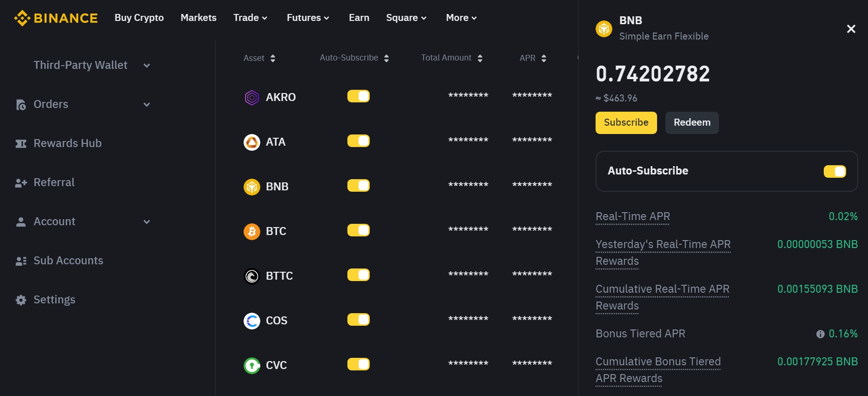The height and width of the screenshot is (396, 868).
Task: Expand the Account section chevron
Action: (x=147, y=222)
